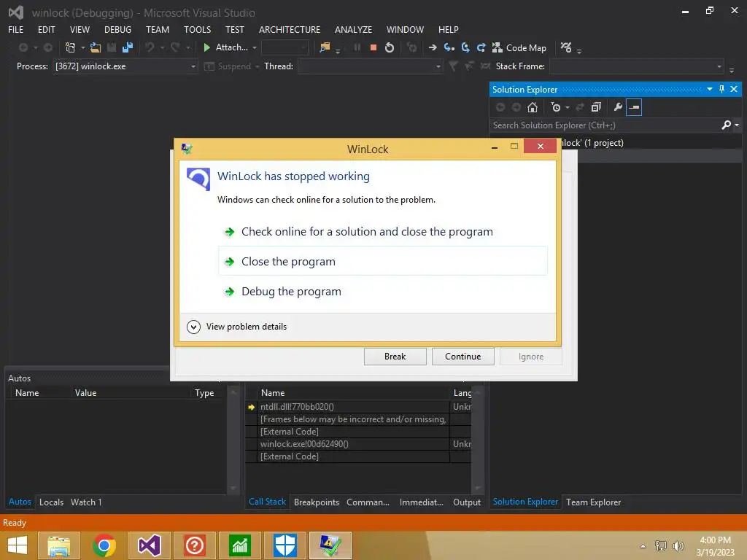The height and width of the screenshot is (560, 747).
Task: Click the New Project toolbar icon
Action: [x=70, y=47]
